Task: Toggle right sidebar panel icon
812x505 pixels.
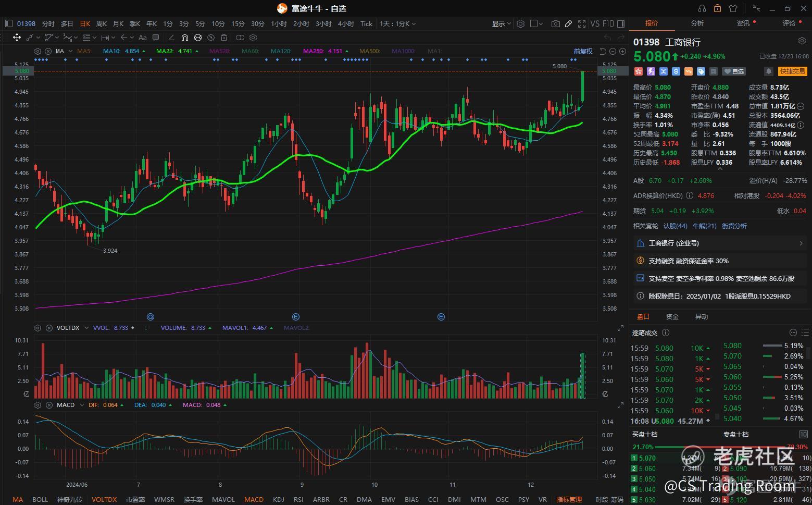Action: [620, 23]
